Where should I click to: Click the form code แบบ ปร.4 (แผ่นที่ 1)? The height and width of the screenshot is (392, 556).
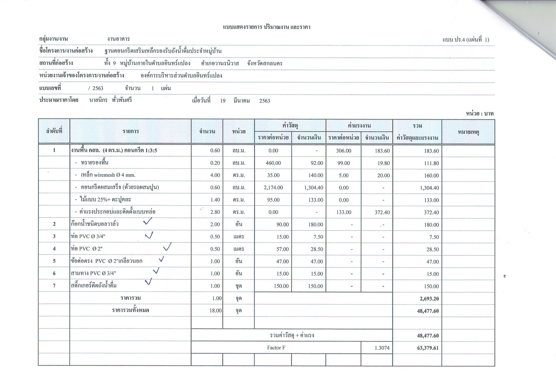point(466,40)
